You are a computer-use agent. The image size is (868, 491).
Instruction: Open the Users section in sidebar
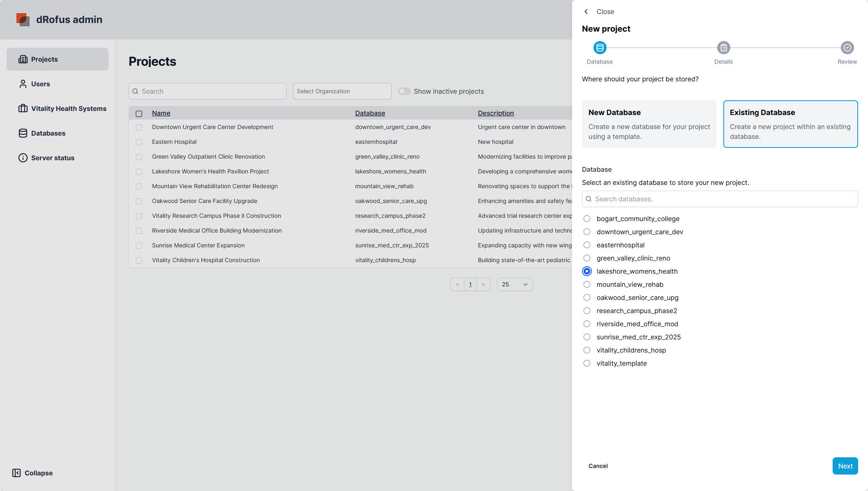58,84
